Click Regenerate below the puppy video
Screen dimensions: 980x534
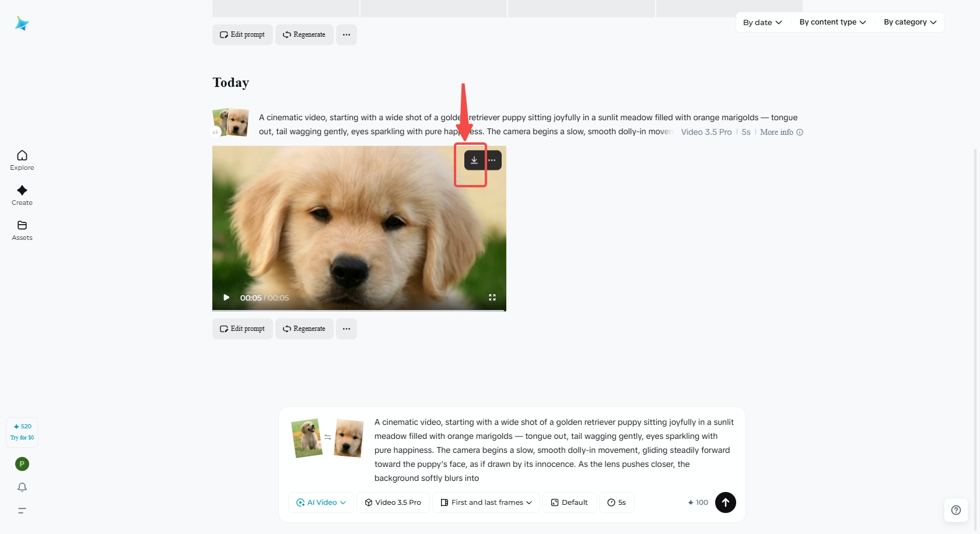(304, 329)
